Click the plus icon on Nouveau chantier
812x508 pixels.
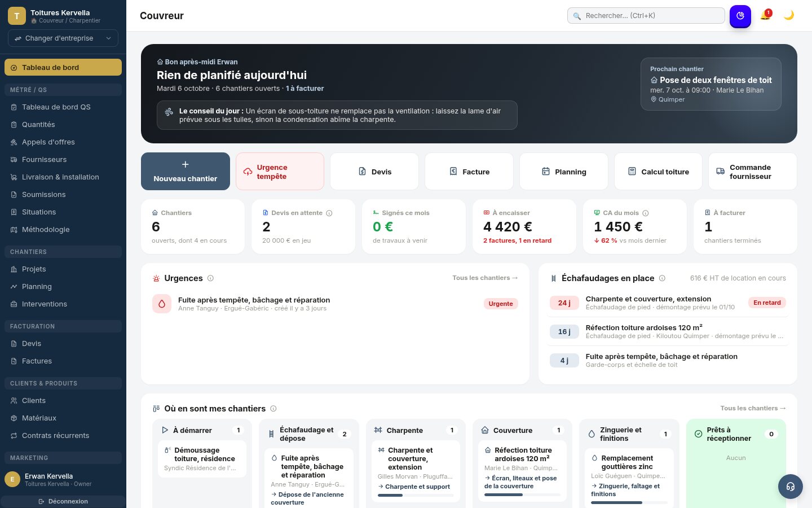(x=186, y=164)
